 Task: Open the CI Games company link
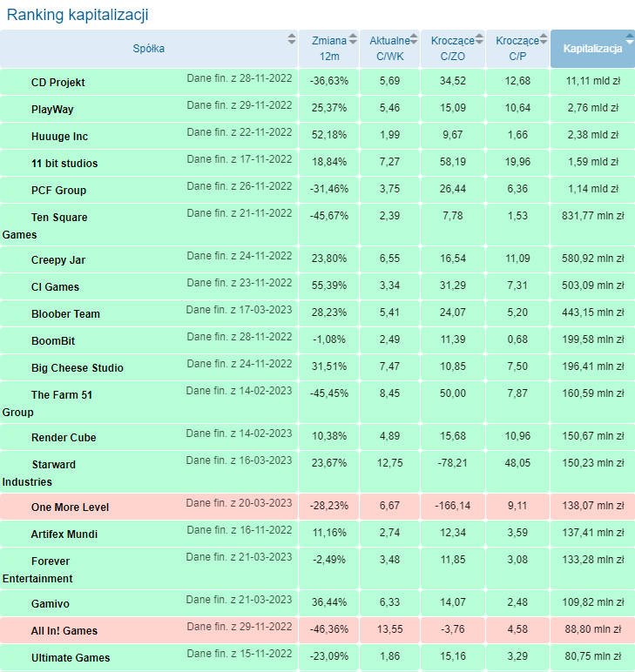click(x=55, y=287)
